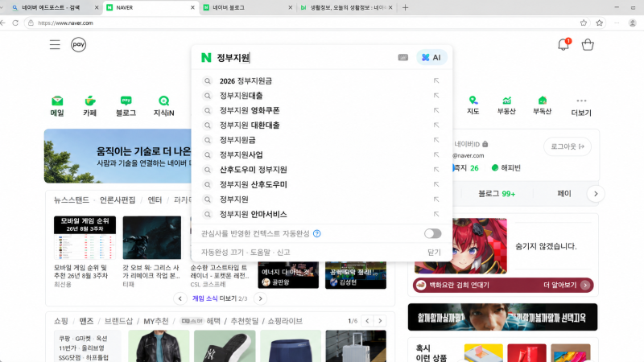Image resolution: width=644 pixels, height=362 pixels.
Task: Go to next 게임 소식 page
Action: 260,298
